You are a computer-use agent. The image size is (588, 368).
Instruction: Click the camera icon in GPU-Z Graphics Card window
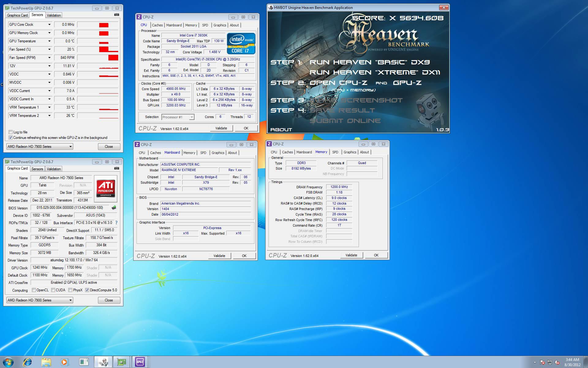pos(117,168)
